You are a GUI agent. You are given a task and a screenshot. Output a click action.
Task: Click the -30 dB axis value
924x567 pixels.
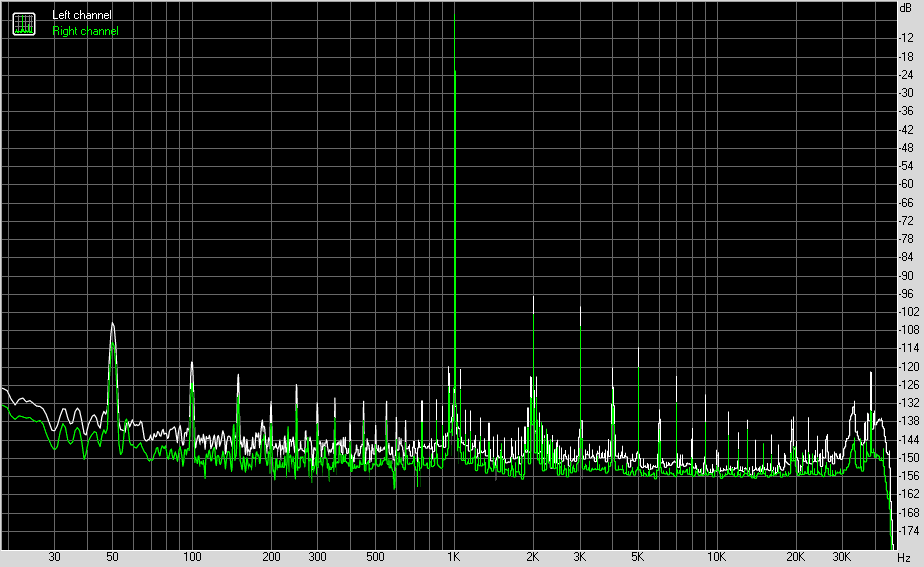coord(906,93)
